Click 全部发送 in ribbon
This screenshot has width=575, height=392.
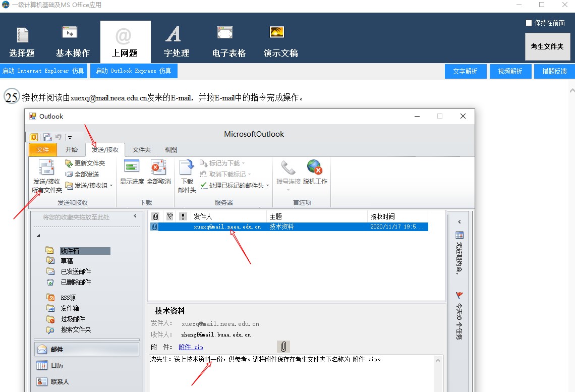[82, 174]
